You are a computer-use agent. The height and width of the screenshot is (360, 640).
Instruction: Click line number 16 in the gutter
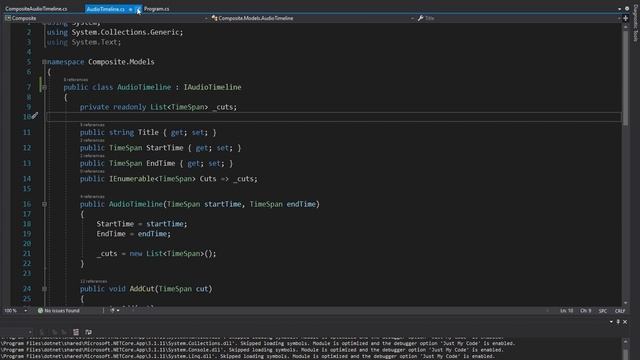tap(27, 204)
